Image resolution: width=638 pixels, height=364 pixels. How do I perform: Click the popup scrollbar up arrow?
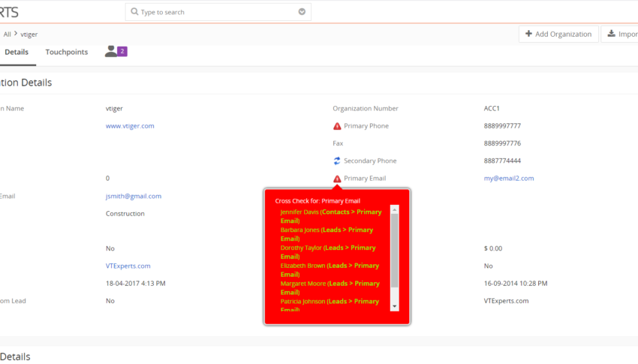pos(394,209)
